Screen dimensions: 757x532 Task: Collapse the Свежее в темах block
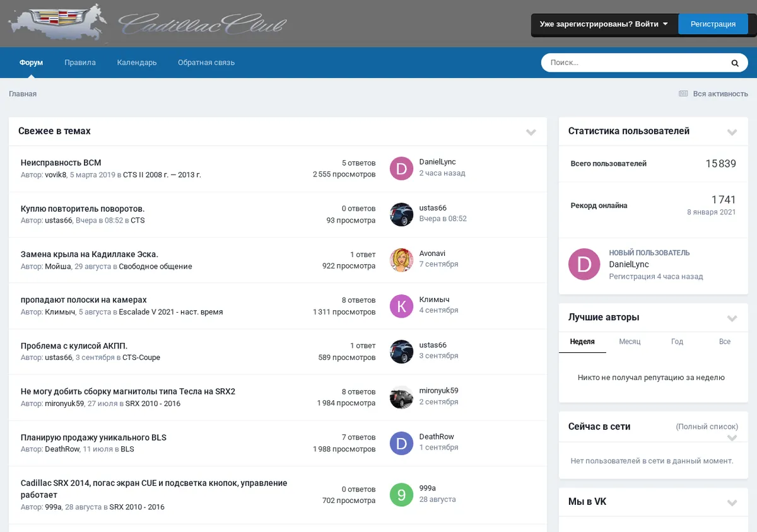531,132
